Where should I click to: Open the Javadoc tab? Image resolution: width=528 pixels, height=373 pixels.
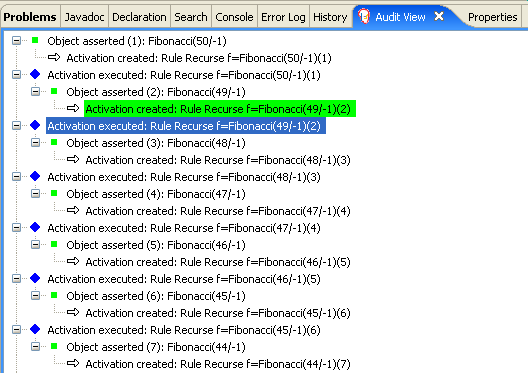click(85, 17)
